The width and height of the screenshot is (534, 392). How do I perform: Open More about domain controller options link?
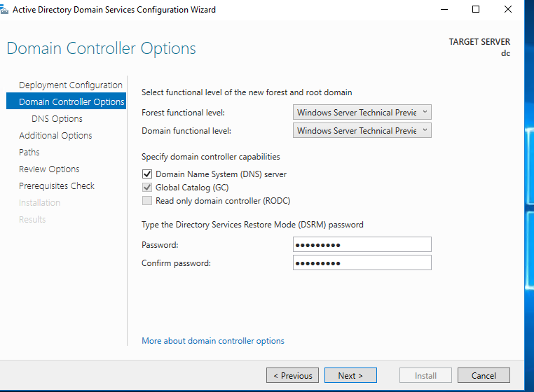pyautogui.click(x=213, y=341)
